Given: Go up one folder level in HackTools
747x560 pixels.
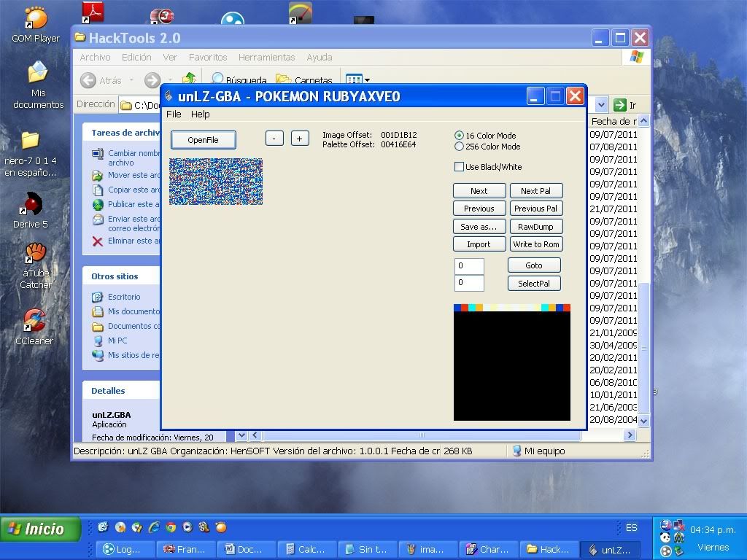Looking at the screenshot, I should 189,79.
